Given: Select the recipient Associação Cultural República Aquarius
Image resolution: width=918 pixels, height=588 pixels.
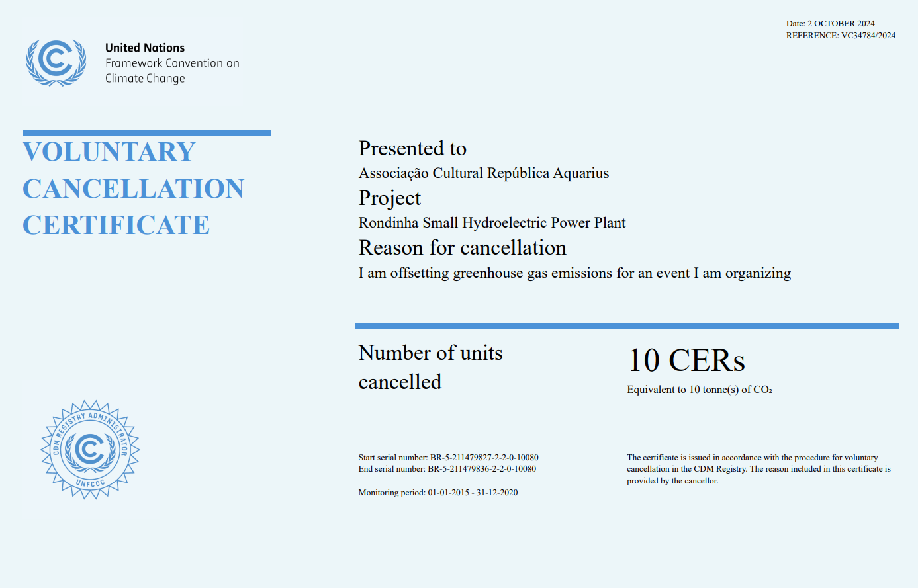Looking at the screenshot, I should [484, 173].
